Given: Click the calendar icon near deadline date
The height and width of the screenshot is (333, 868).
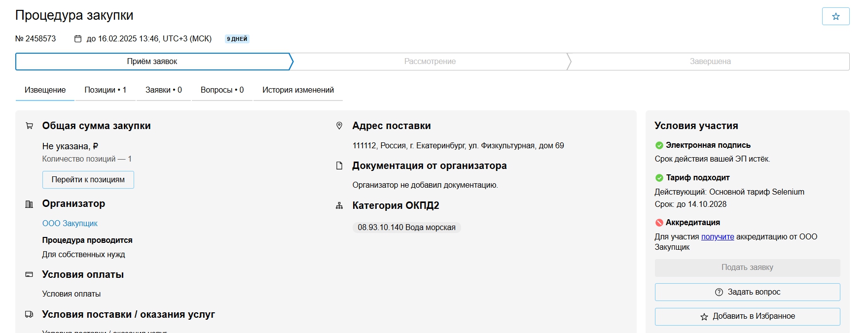Looking at the screenshot, I should pos(78,39).
